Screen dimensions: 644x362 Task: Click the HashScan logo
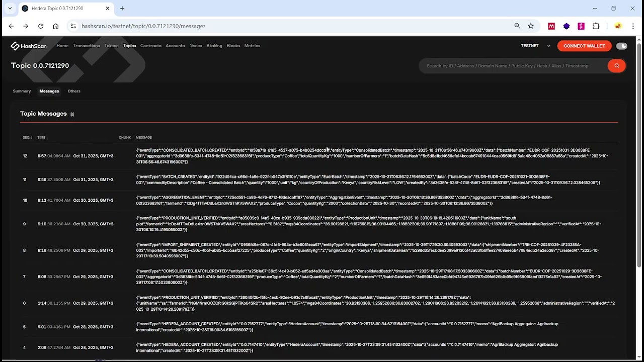pyautogui.click(x=29, y=46)
